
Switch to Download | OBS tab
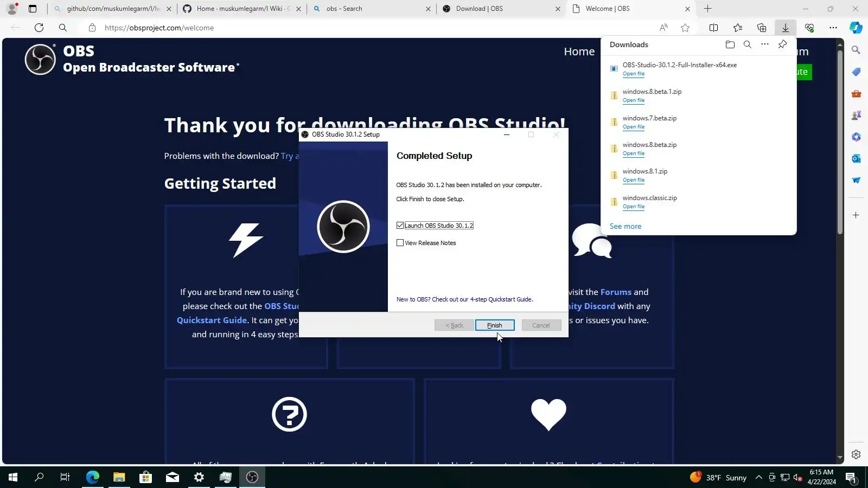(502, 9)
